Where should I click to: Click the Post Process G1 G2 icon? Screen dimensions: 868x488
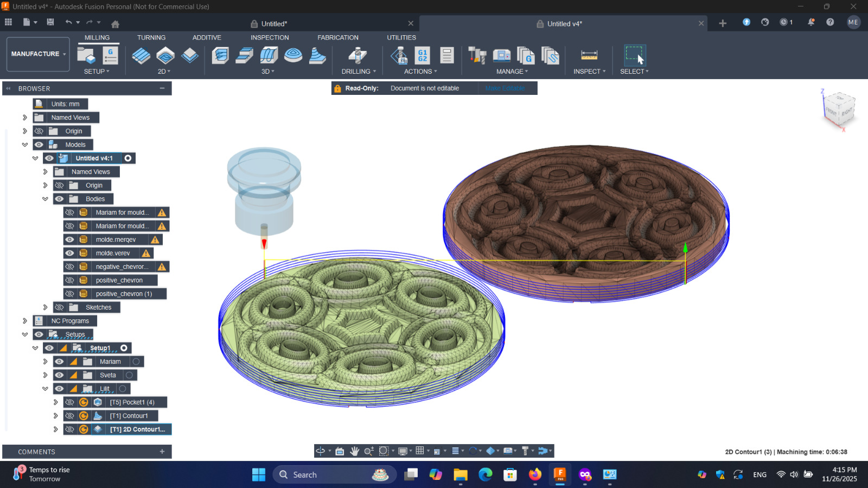click(x=422, y=55)
